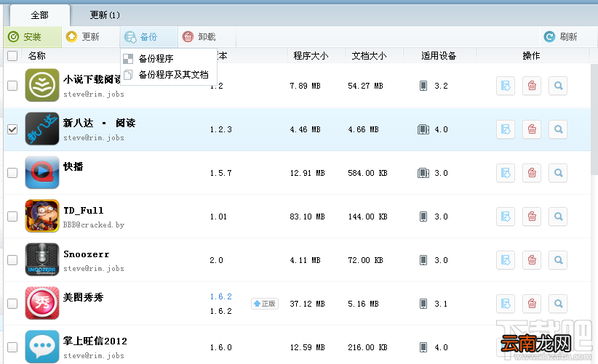Back up TD_Full via row icon

[506, 217]
